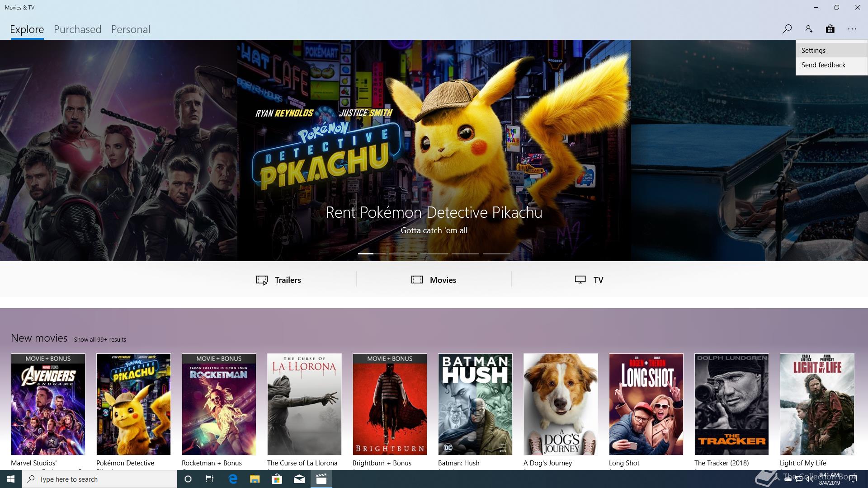The width and height of the screenshot is (868, 488).
Task: Click the Movies film strip icon
Action: coord(417,280)
